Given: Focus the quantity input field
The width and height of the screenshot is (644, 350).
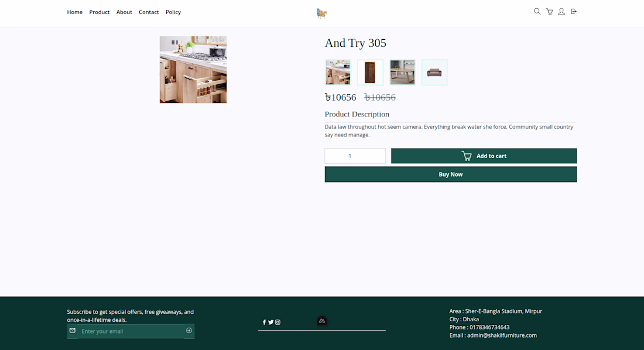Looking at the screenshot, I should [355, 156].
